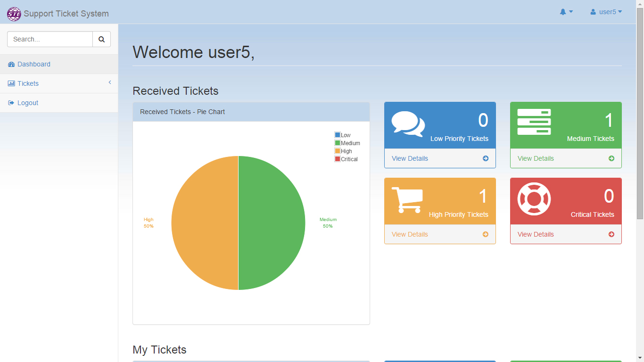This screenshot has width=644, height=362.
Task: Click the search magnifier button
Action: pos(101,39)
